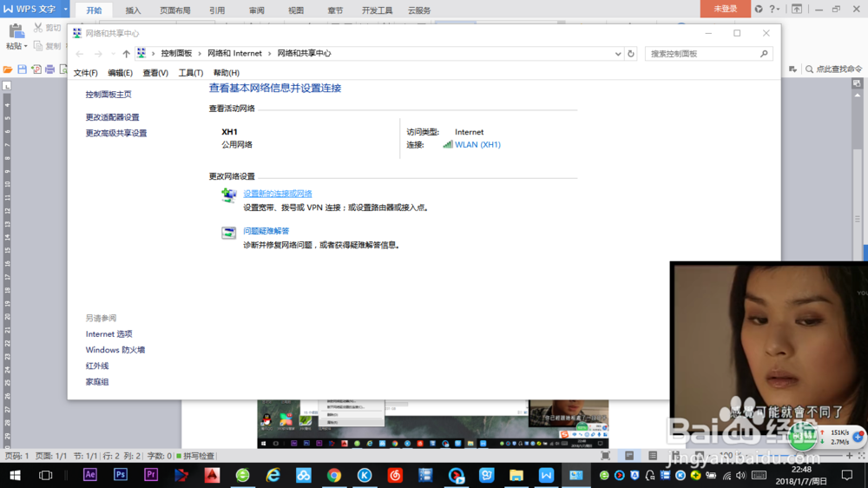
Task: Open the WLAN (XH1) connection link
Action: tap(477, 144)
